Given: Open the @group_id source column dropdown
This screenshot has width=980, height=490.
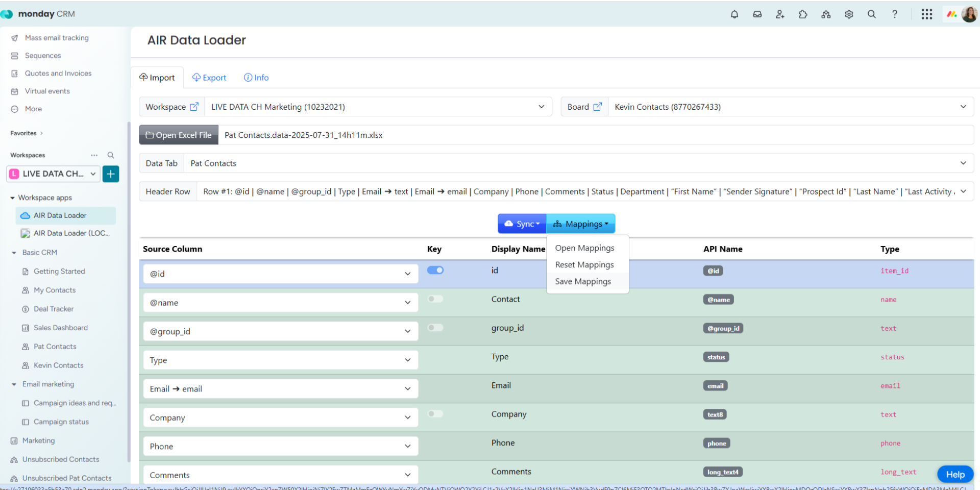Looking at the screenshot, I should [x=280, y=331].
